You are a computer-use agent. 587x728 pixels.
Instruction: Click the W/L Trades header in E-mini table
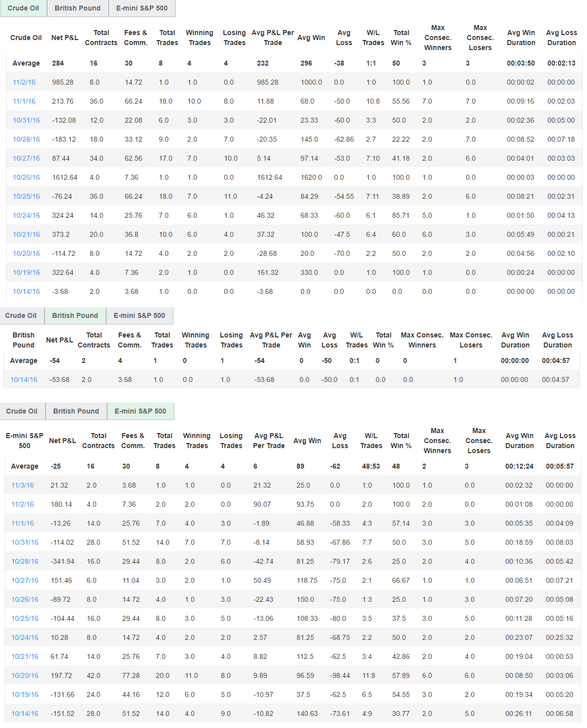[371, 441]
